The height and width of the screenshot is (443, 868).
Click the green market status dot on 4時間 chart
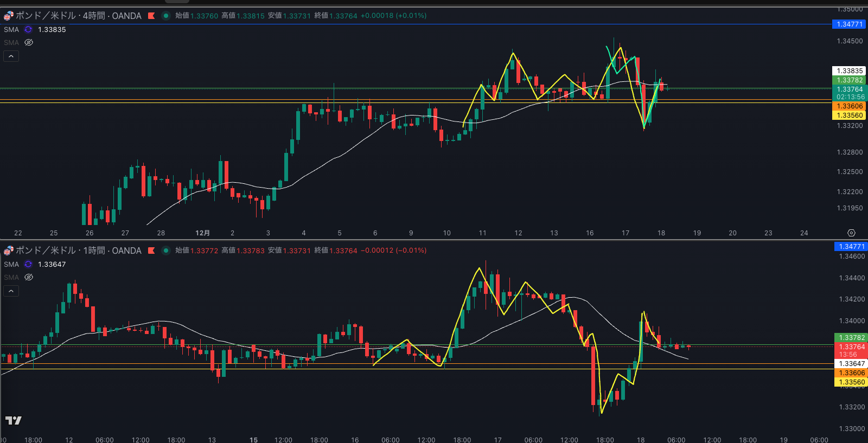pyautogui.click(x=166, y=16)
